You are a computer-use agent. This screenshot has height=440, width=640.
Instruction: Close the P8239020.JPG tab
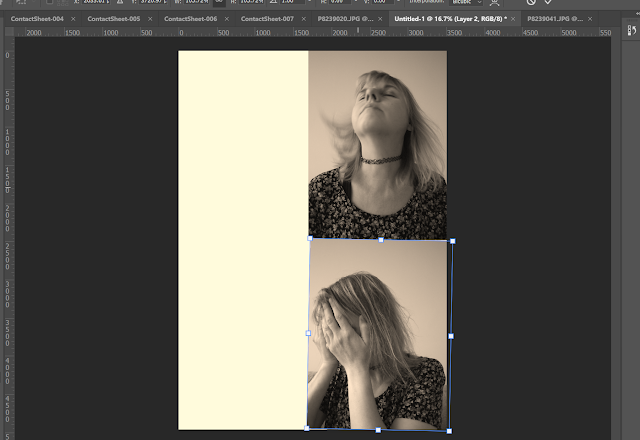(x=380, y=19)
